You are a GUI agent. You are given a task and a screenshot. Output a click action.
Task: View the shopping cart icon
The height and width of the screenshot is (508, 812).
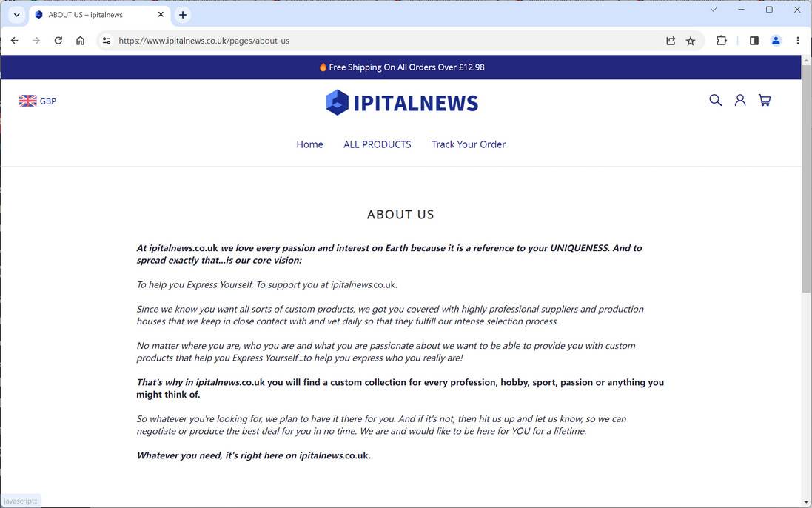(765, 99)
